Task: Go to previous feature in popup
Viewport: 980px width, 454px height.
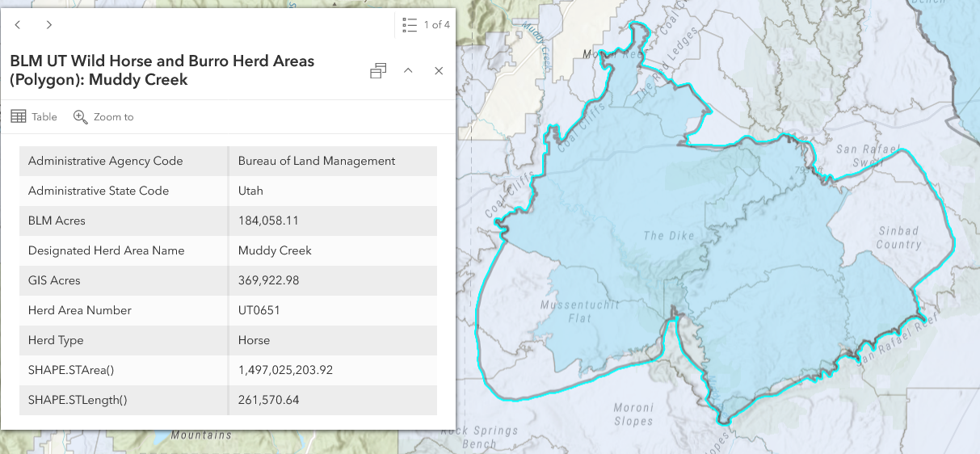Action: (18, 25)
